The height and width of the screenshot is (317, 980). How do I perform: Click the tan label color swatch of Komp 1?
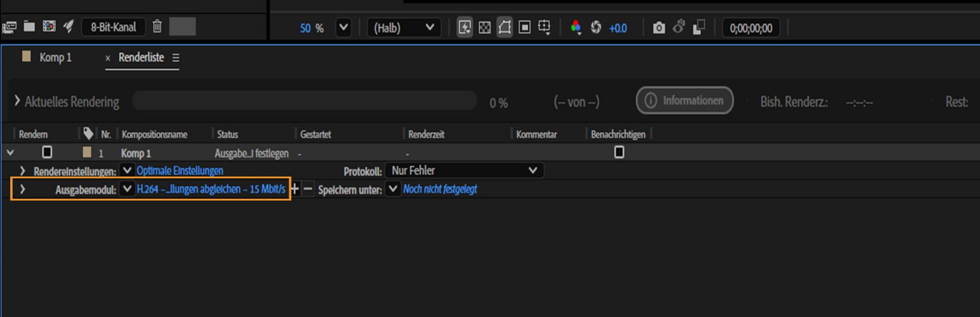[x=87, y=151]
